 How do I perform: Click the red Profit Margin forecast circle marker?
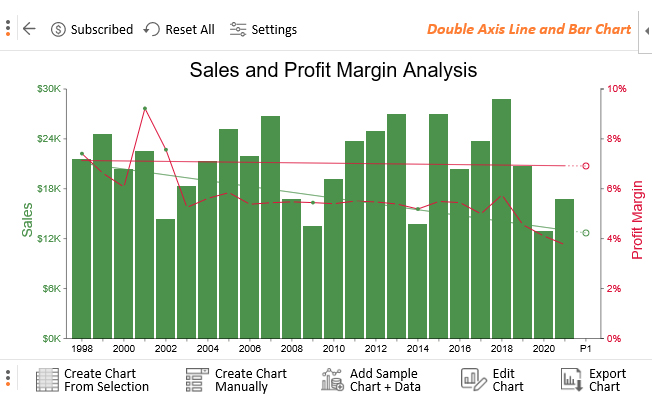(x=585, y=166)
